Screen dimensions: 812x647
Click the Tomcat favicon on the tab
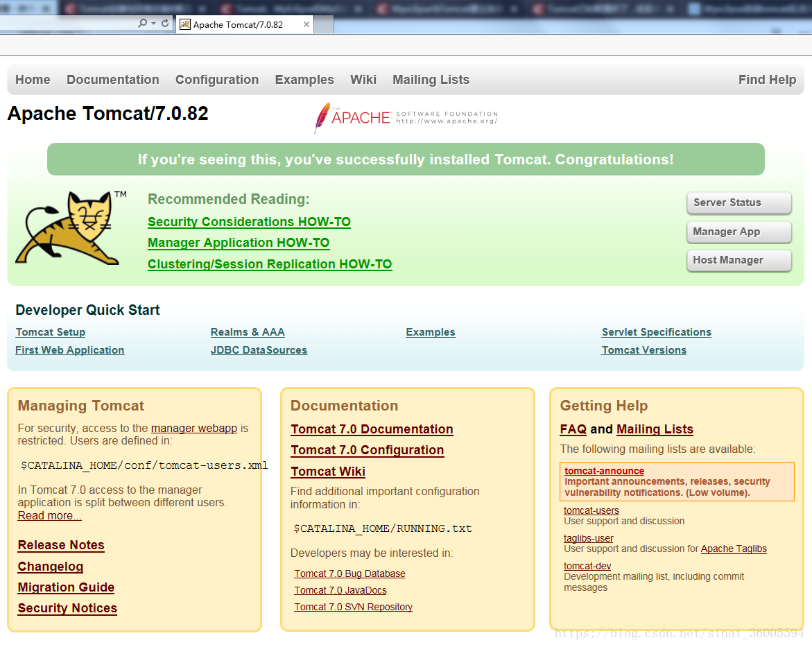coord(185,24)
